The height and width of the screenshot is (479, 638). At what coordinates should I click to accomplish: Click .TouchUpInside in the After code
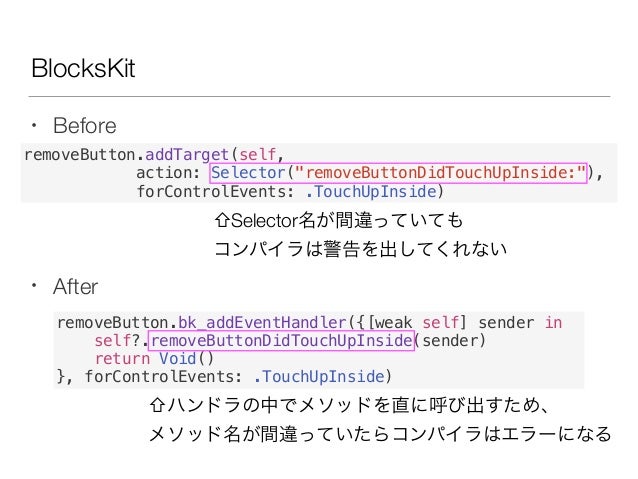[x=319, y=376]
